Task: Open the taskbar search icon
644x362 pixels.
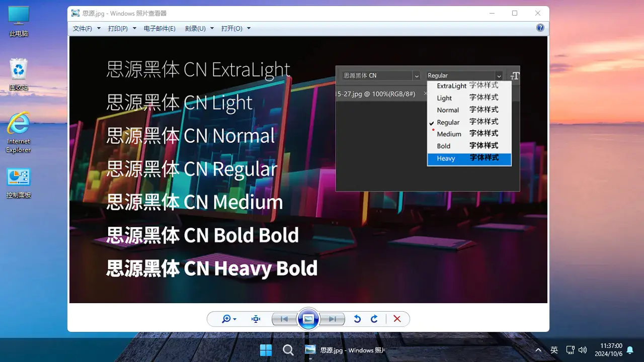Action: [288, 350]
